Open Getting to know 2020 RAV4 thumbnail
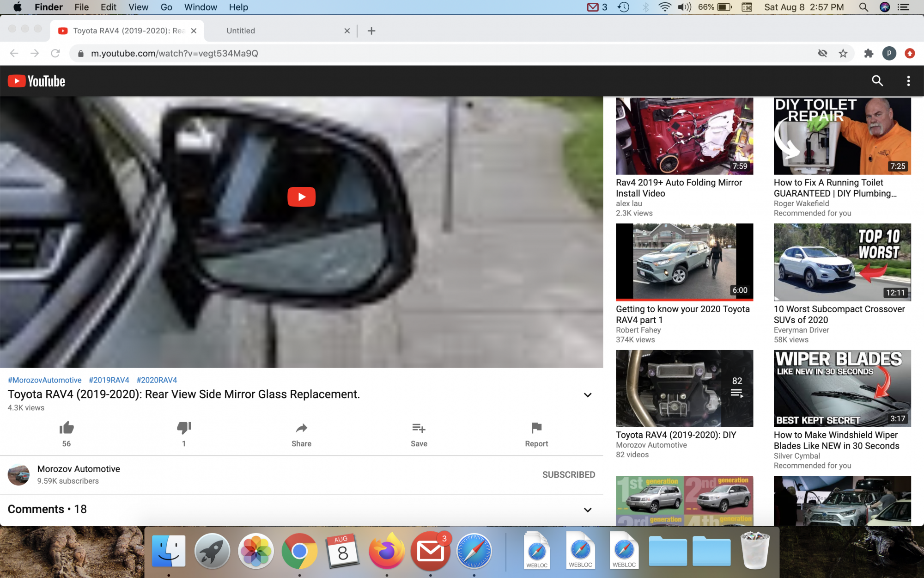Image resolution: width=924 pixels, height=578 pixels. 684,262
